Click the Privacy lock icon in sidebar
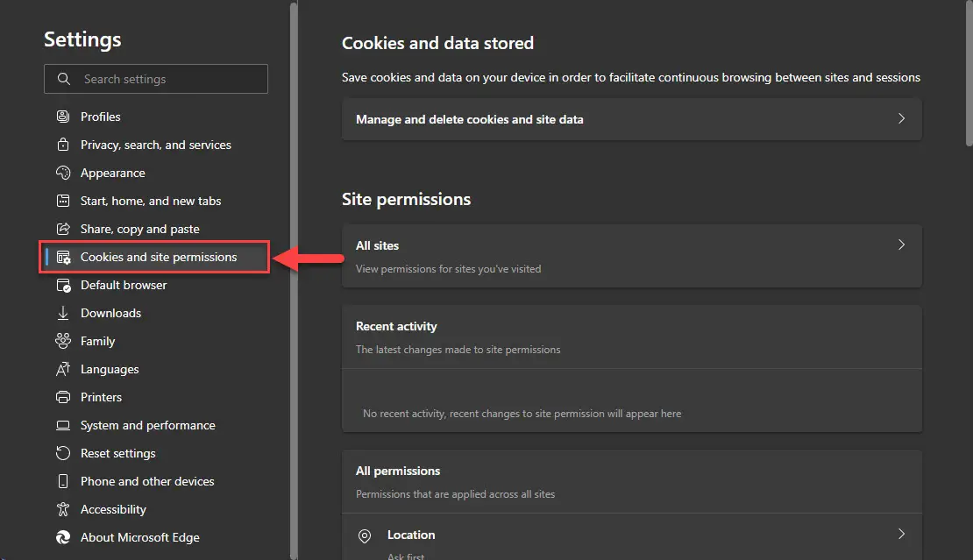The height and width of the screenshot is (560, 973). (x=62, y=145)
